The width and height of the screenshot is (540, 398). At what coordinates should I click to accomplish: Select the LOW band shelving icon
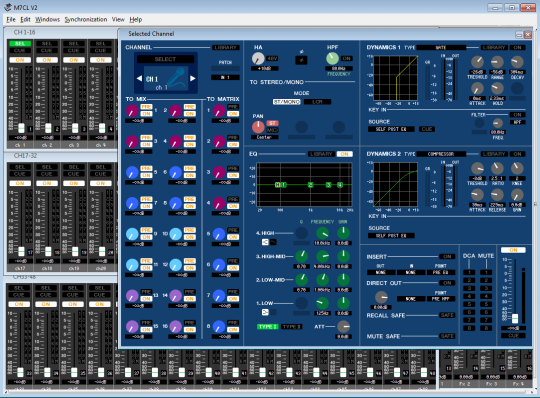(x=265, y=312)
